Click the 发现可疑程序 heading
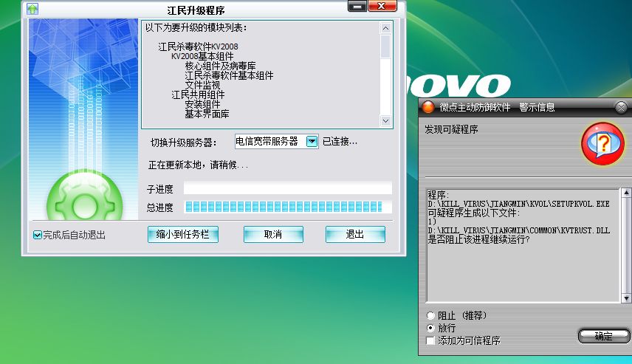Viewport: 632px width, 364px height. [x=451, y=129]
